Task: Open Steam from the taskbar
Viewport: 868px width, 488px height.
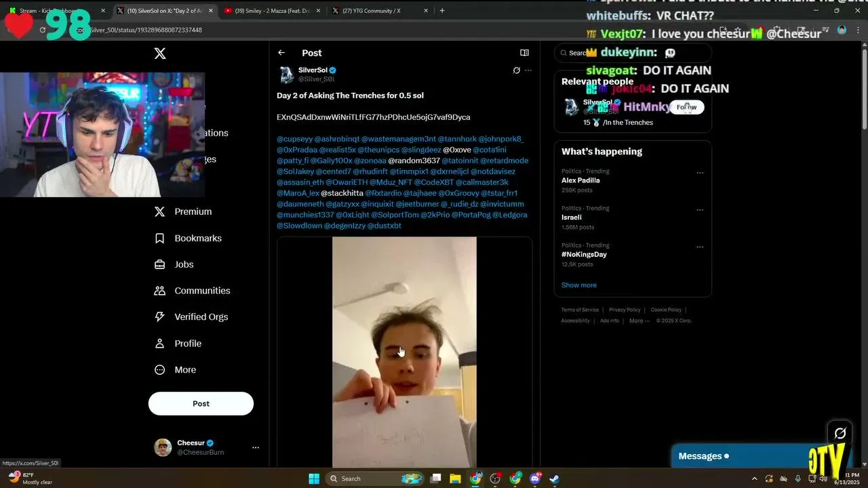Action: (555, 479)
